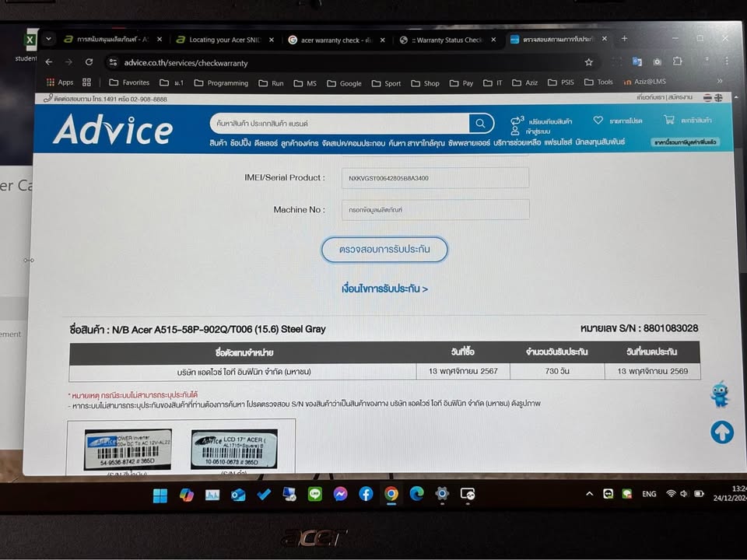Open the Sport bookmark folder
Screen dimensions: 747x560
[386, 83]
